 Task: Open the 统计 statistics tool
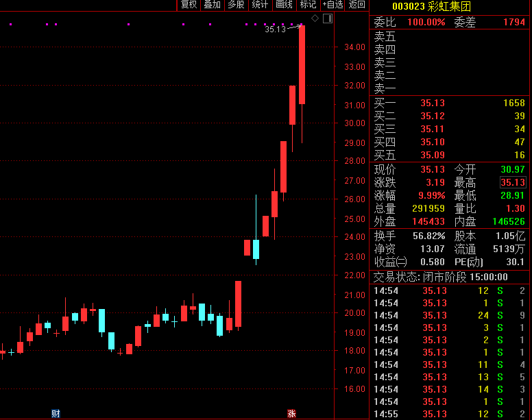click(260, 5)
